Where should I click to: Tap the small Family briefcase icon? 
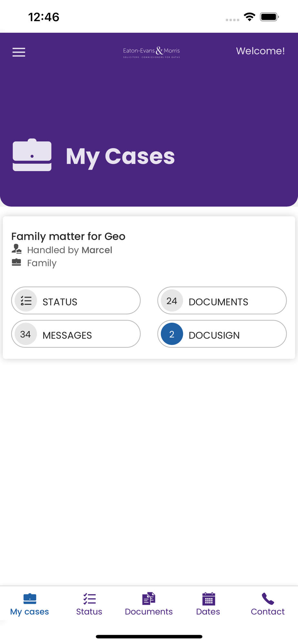pos(16,262)
